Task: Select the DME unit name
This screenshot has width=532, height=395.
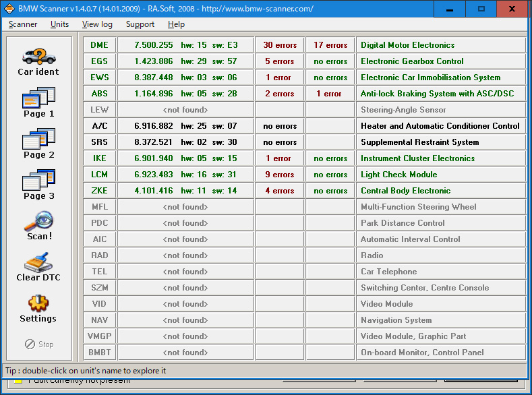Action: point(100,45)
